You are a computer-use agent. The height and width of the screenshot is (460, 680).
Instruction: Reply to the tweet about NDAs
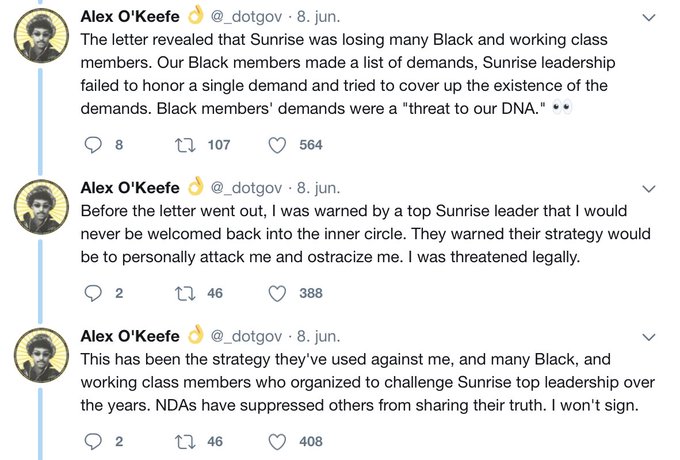94,441
